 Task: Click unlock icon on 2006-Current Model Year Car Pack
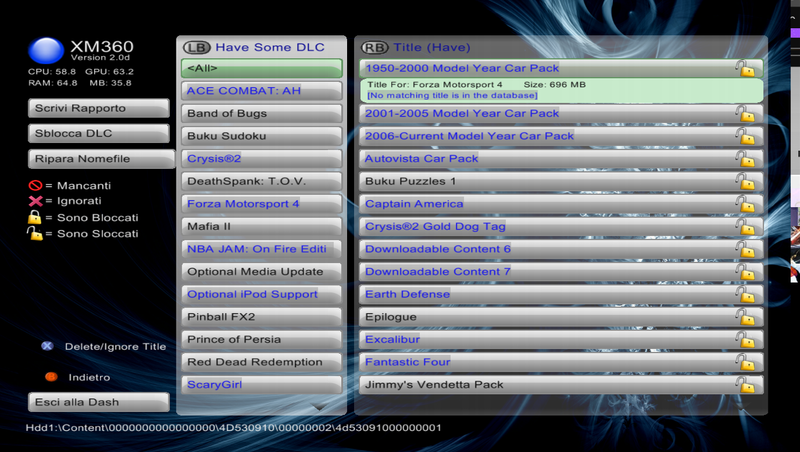coord(745,136)
